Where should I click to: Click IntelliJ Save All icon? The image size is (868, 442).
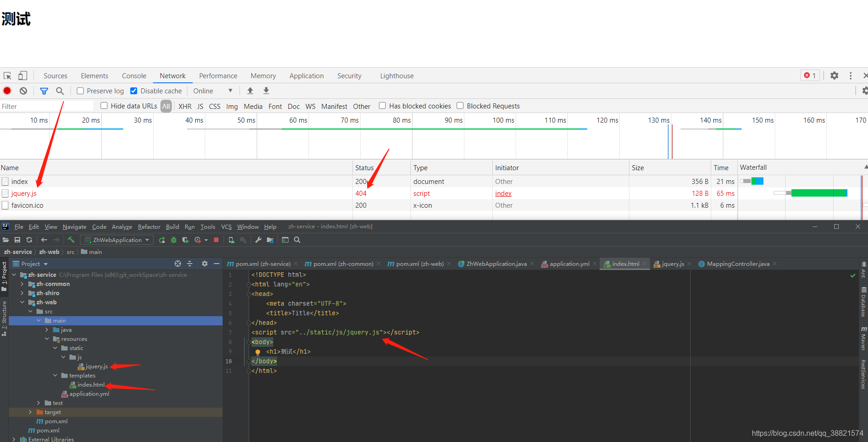[x=17, y=240]
